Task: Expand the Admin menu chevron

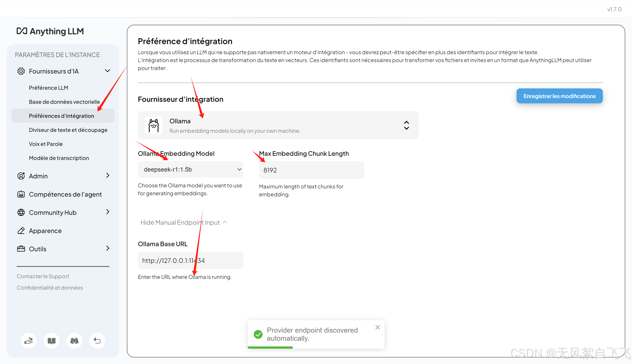Action: [108, 176]
